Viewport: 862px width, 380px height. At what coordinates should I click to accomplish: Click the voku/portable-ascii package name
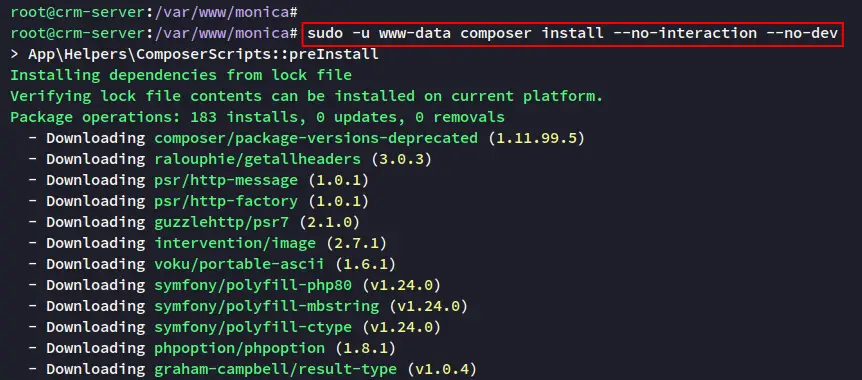click(239, 264)
